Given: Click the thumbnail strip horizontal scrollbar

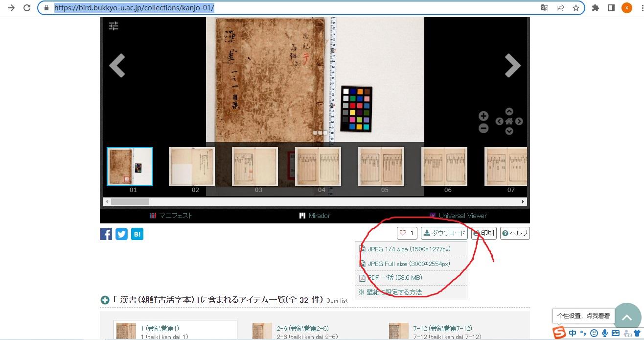Looking at the screenshot, I should click(313, 201).
